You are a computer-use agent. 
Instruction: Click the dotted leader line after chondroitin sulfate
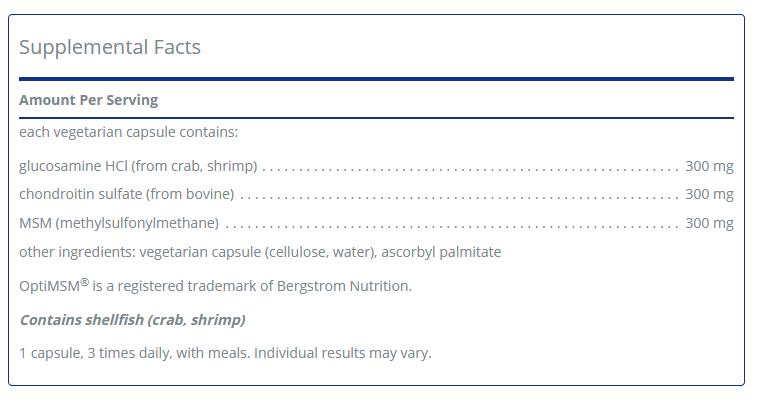(x=458, y=196)
